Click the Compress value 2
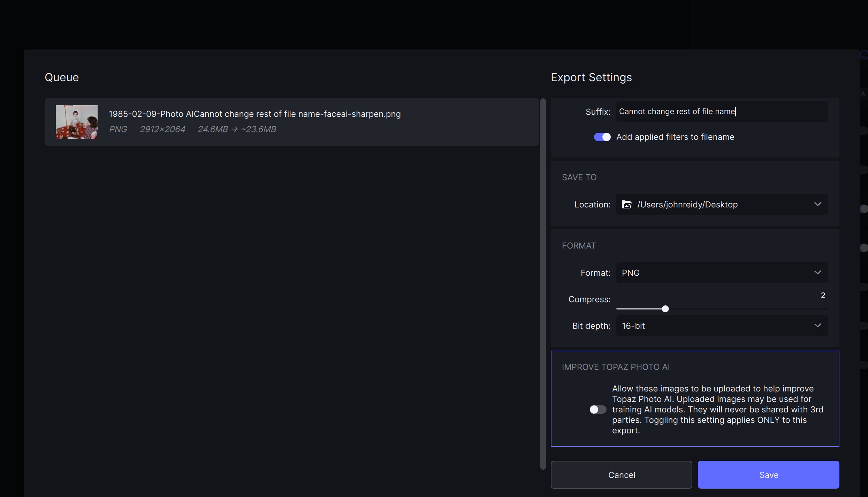The width and height of the screenshot is (868, 497). 823,296
